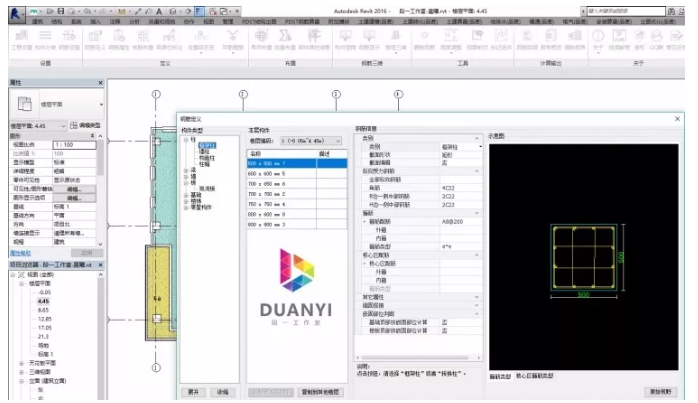
Task: Click the 展开 button in dialog
Action: coord(194,392)
